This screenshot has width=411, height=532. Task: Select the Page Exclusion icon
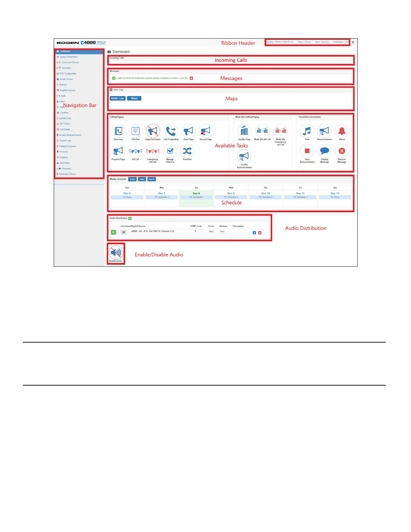[x=153, y=131]
